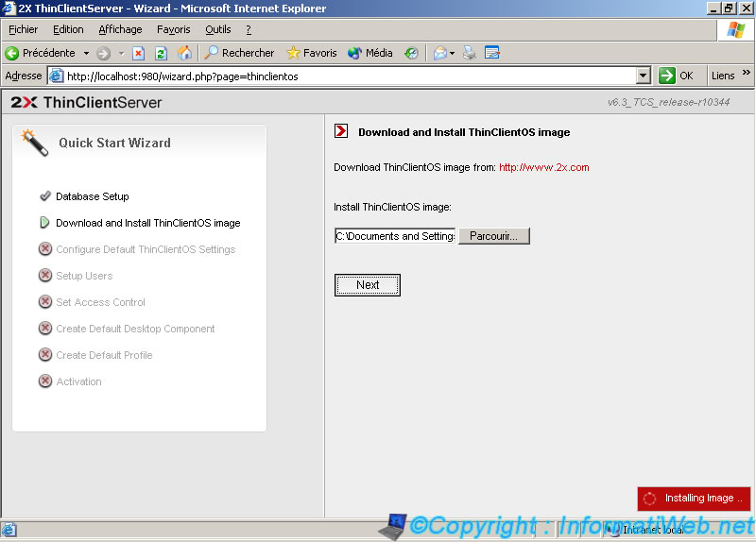Viewport: 756px width, 542px height.
Task: Stop page loading with the Stop icon
Action: point(139,53)
